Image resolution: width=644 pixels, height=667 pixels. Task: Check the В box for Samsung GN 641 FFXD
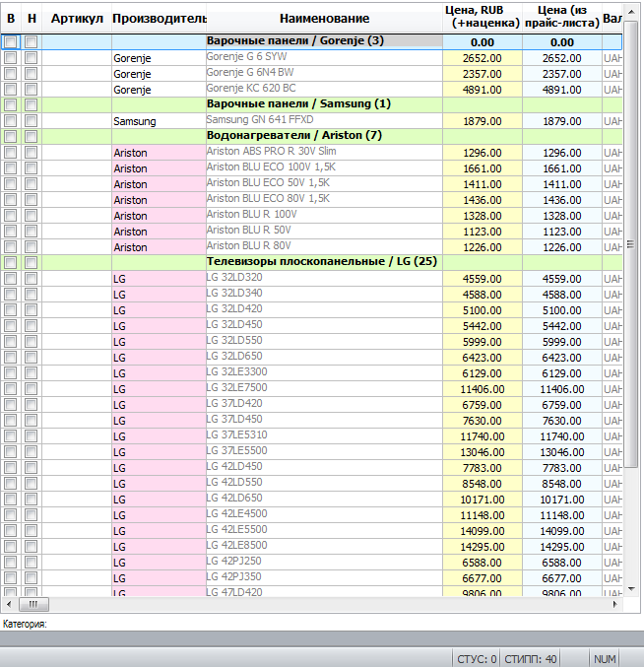[11, 121]
